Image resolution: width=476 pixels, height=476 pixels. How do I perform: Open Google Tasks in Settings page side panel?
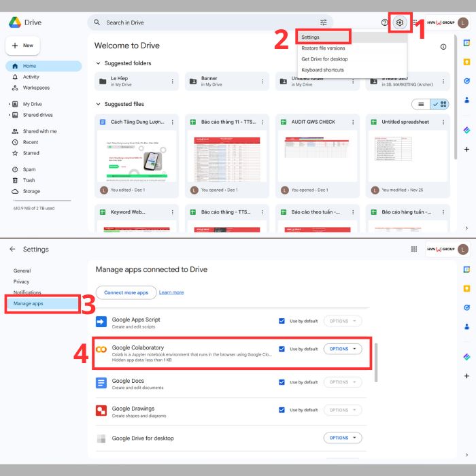pos(466,307)
